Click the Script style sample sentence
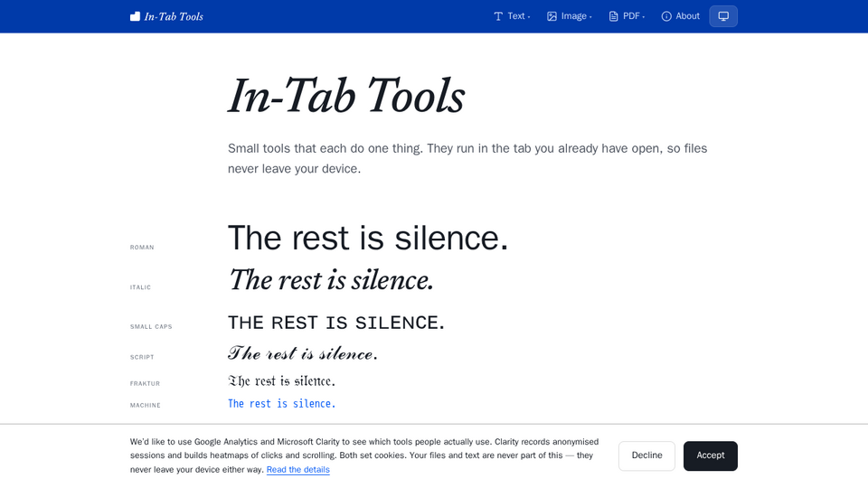The height and width of the screenshot is (488, 868). [303, 353]
